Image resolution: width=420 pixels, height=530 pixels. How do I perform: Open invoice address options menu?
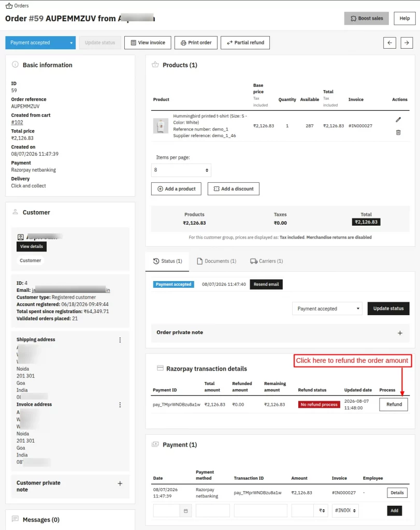click(x=120, y=405)
